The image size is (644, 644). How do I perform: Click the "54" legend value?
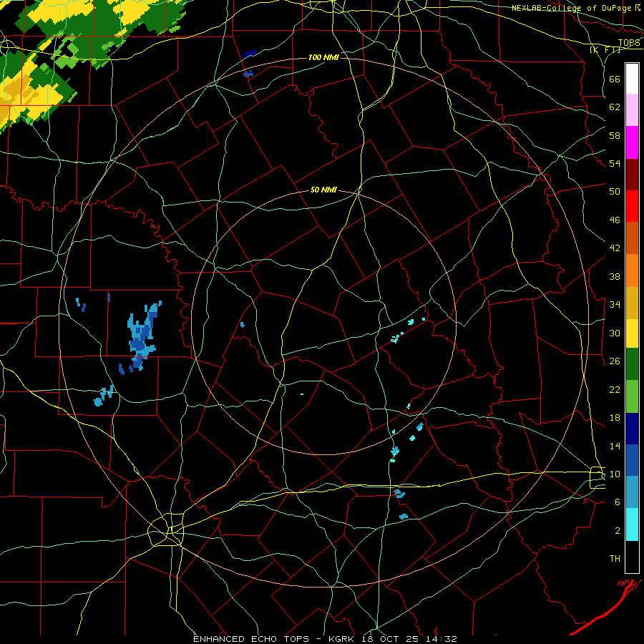click(x=615, y=163)
